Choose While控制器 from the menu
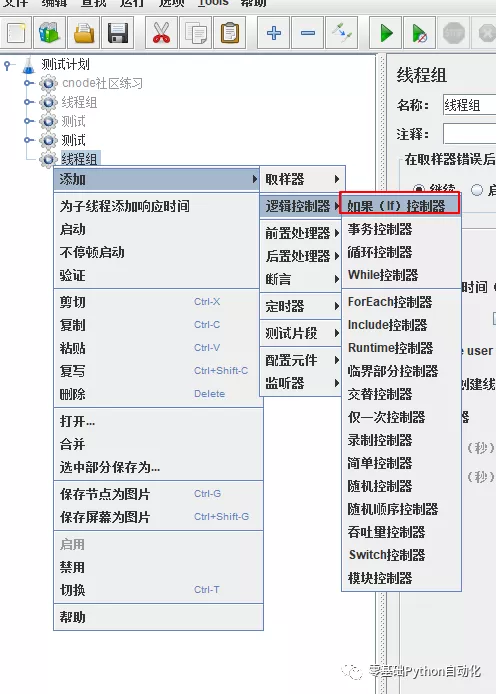Image resolution: width=496 pixels, height=694 pixels. pyautogui.click(x=401, y=275)
